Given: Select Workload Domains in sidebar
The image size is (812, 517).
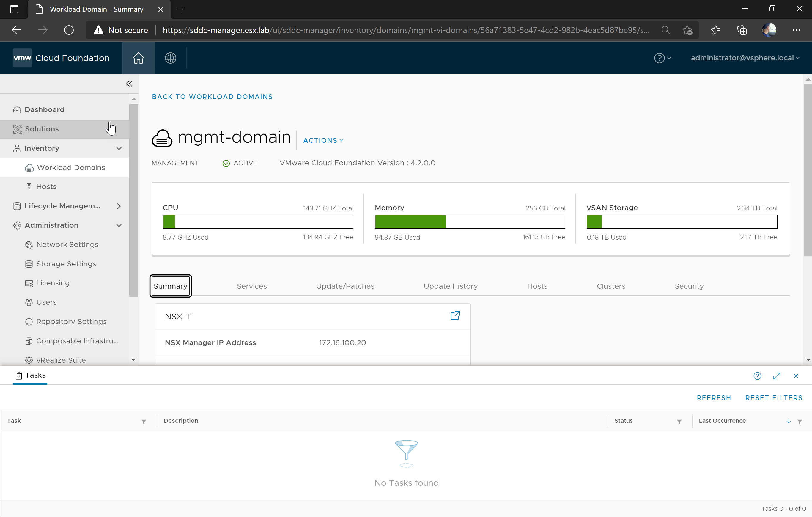Looking at the screenshot, I should click(x=64, y=168).
